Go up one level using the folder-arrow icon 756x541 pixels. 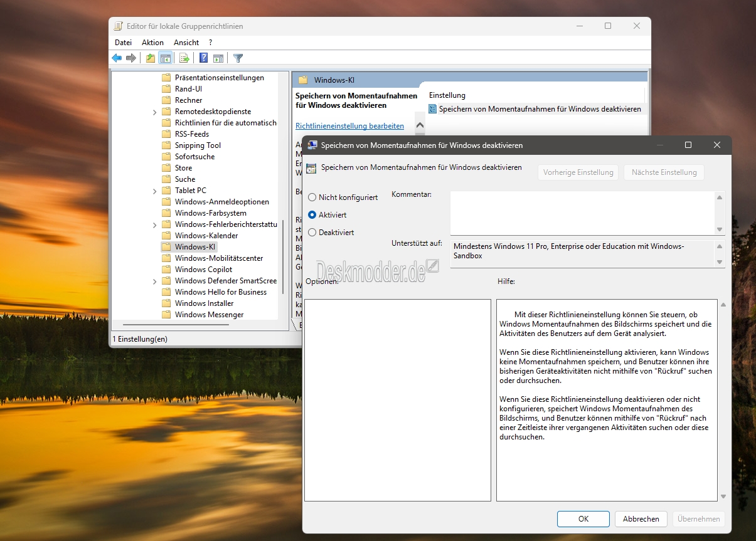point(151,58)
